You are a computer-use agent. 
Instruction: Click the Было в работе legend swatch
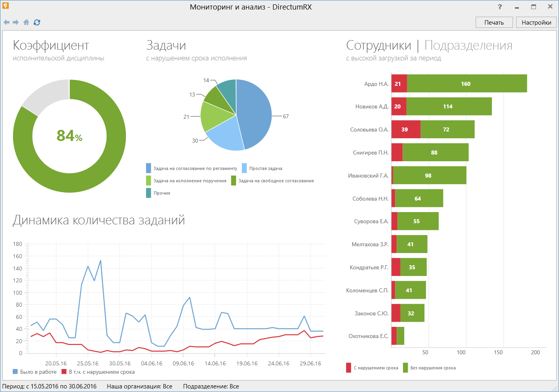(15, 372)
